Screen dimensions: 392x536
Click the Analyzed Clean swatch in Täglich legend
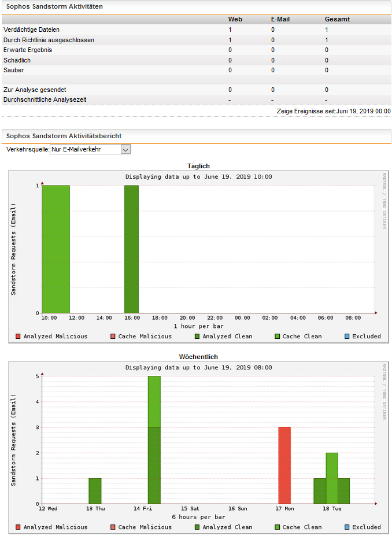click(197, 337)
